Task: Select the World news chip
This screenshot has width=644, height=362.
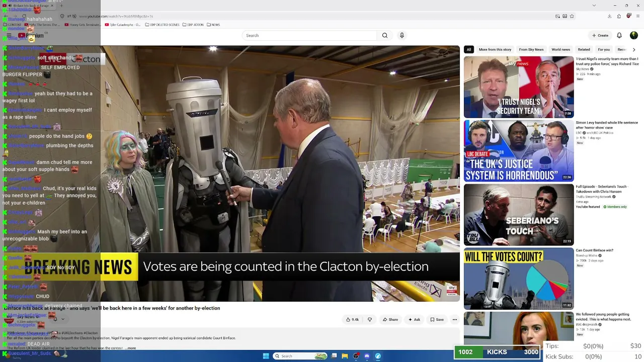Action: point(560,49)
